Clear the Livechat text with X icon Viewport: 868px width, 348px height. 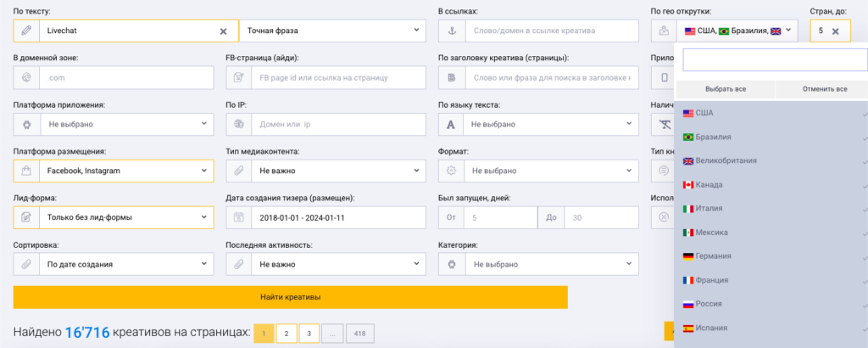(223, 31)
